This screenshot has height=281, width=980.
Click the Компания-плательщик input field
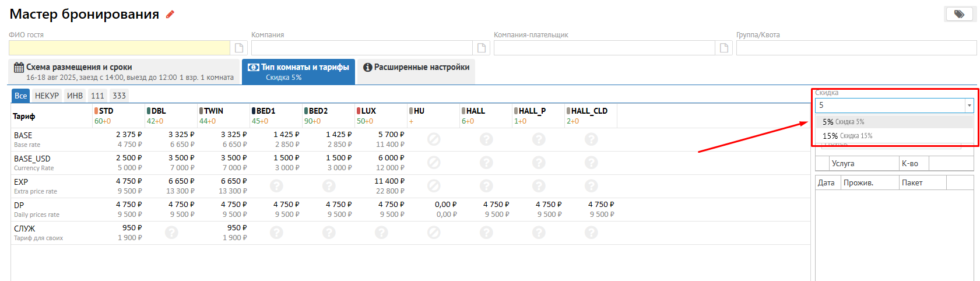pyautogui.click(x=605, y=48)
